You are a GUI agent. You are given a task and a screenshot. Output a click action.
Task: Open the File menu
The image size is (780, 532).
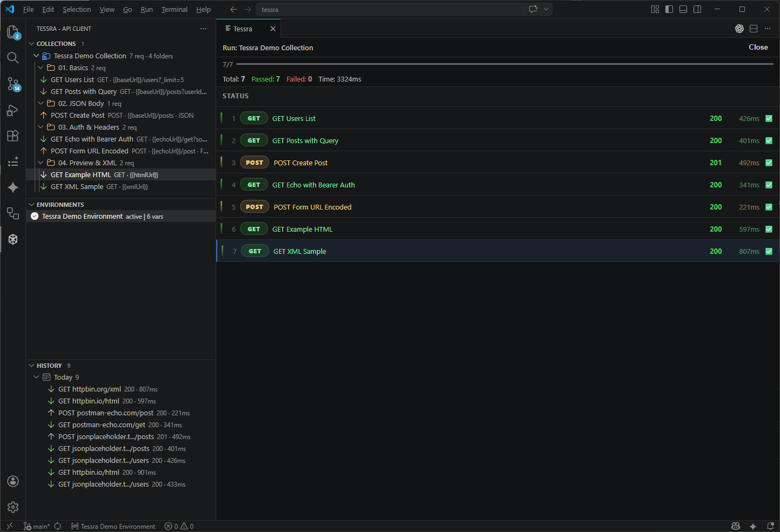pyautogui.click(x=29, y=9)
